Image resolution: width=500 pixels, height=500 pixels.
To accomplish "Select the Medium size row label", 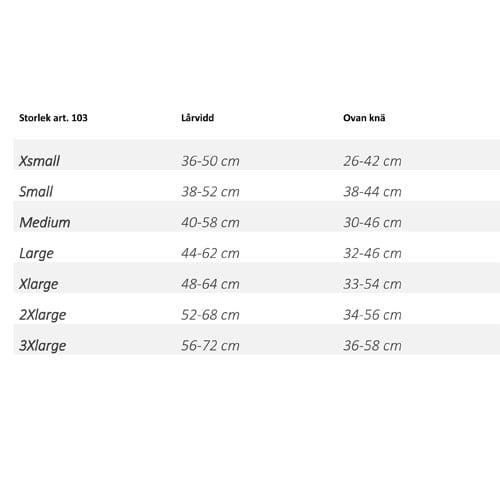I will coord(45,222).
